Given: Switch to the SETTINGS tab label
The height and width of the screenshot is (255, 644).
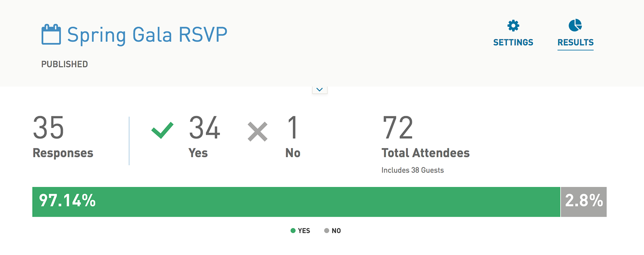Looking at the screenshot, I should click(513, 42).
